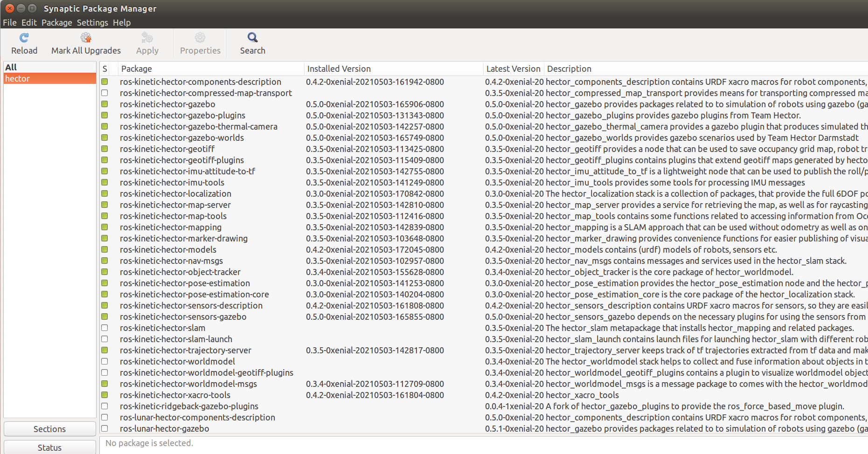
Task: Click installed status box of ros-kinetic-hector-gazebo
Action: [x=104, y=104]
